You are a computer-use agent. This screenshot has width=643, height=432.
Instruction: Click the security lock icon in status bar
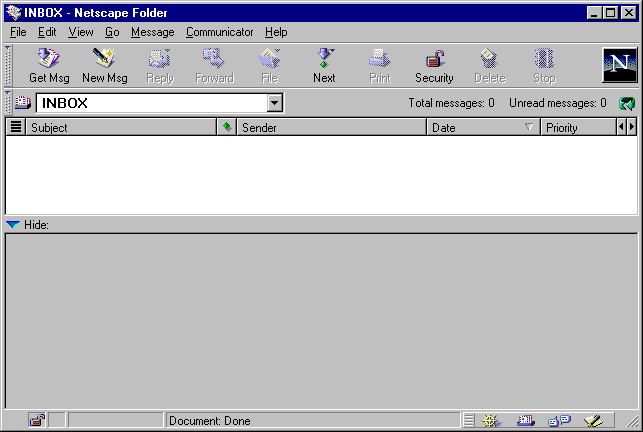point(37,420)
